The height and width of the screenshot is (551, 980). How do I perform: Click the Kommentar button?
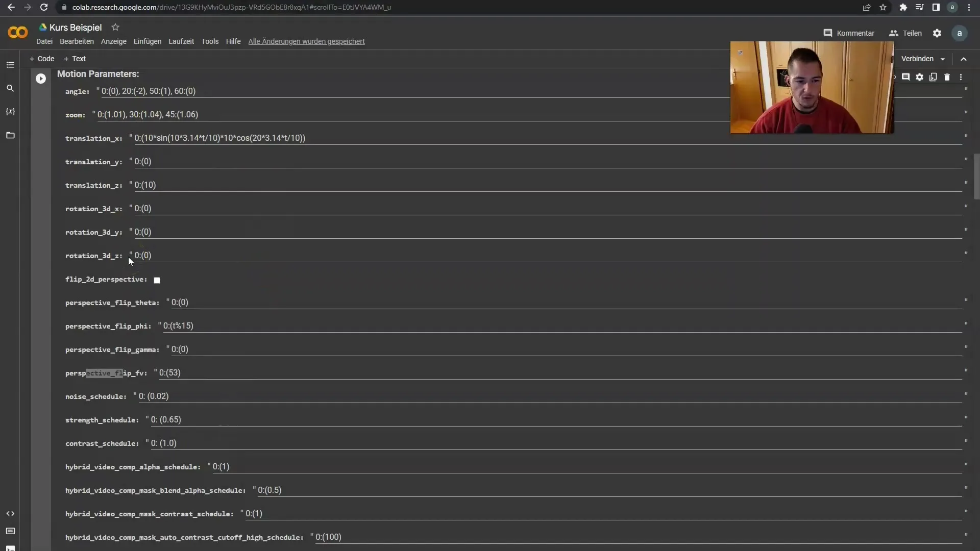851,32
